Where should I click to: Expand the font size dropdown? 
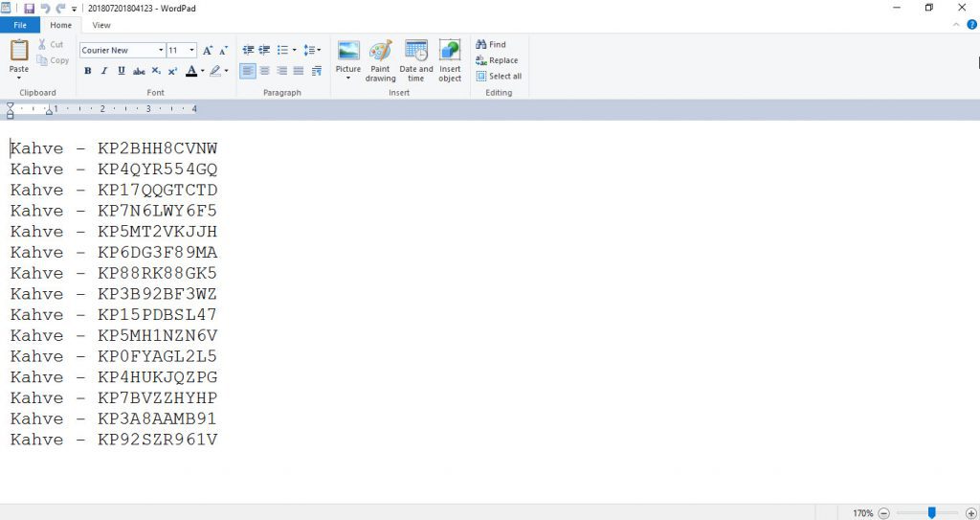coord(192,50)
